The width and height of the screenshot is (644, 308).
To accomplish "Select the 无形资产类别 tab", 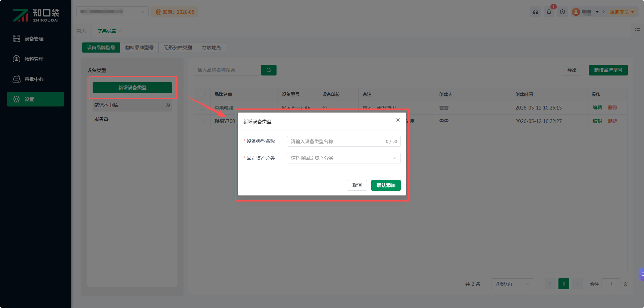I will 178,48.
